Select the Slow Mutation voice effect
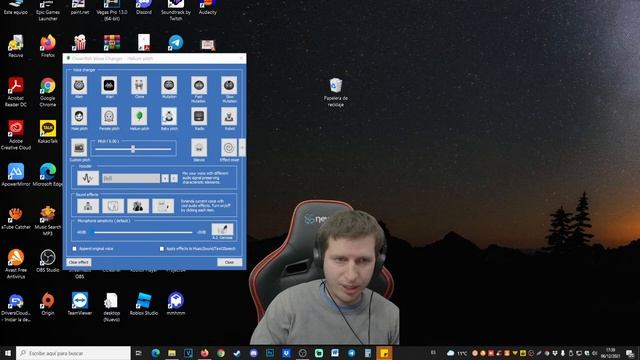Screen dimensions: 640x360 point(229,86)
